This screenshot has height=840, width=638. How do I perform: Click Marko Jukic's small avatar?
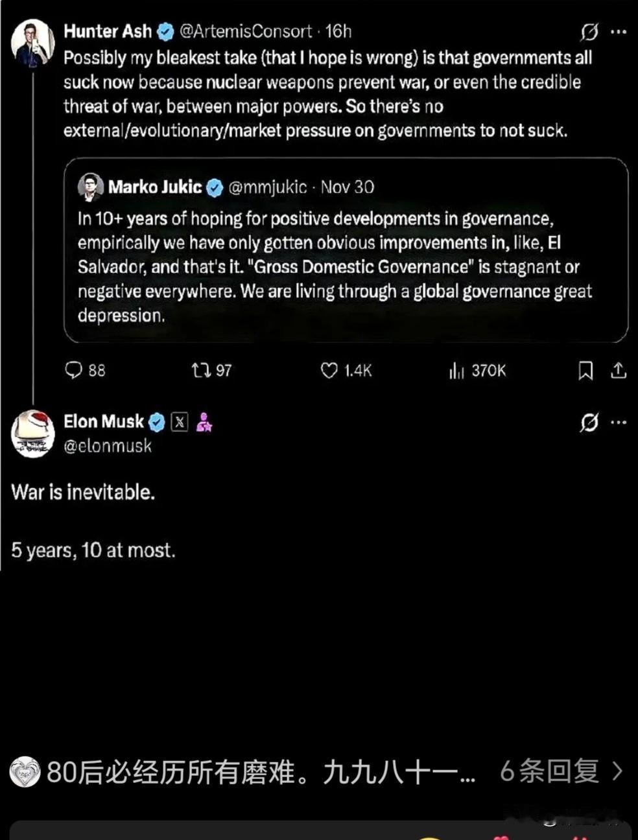pos(90,187)
